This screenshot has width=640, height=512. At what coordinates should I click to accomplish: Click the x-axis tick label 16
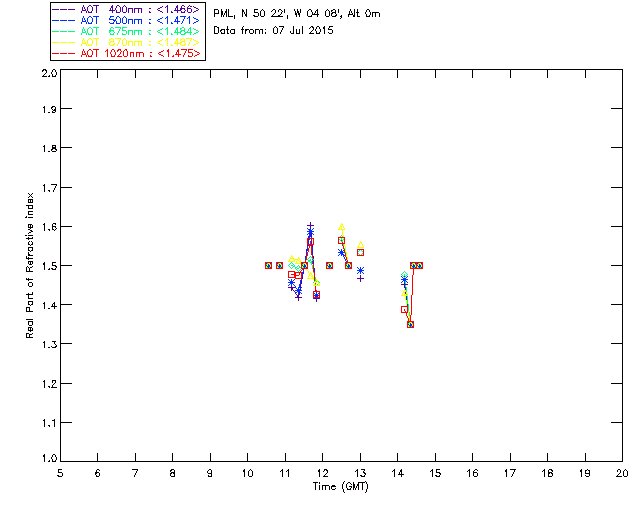(473, 474)
